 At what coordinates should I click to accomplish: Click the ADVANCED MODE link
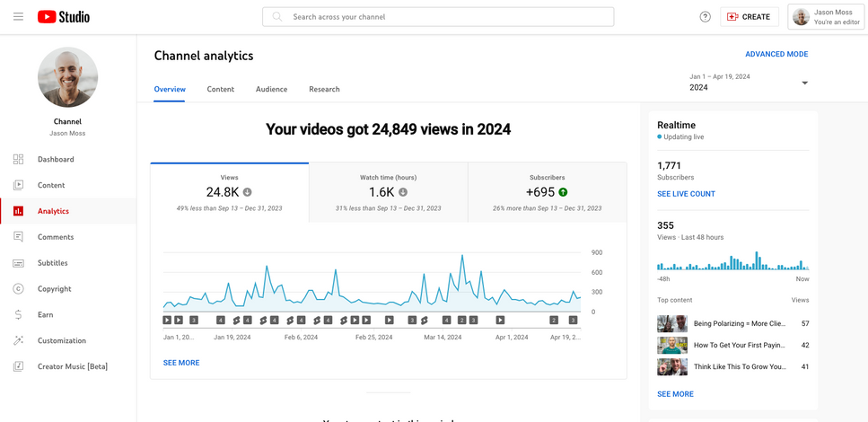776,55
